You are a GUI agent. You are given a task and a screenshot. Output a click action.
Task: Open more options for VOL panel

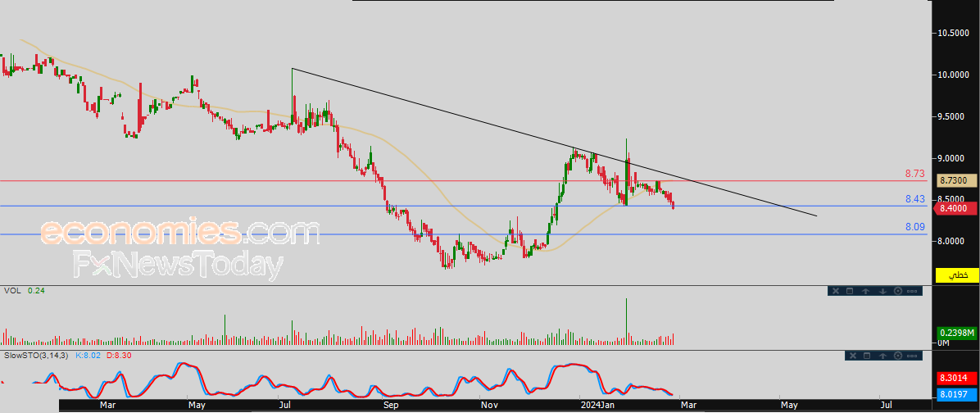point(912,291)
